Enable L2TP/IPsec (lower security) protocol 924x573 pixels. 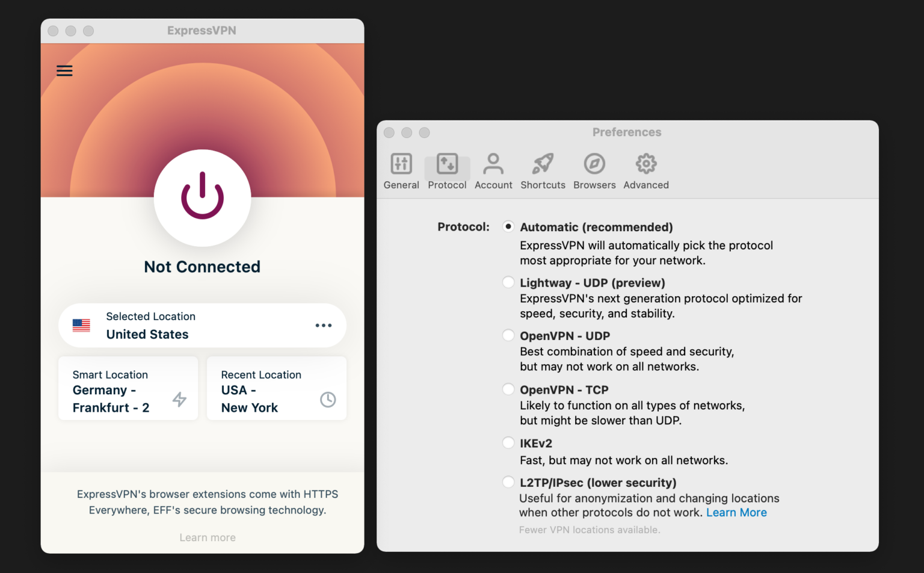(508, 482)
